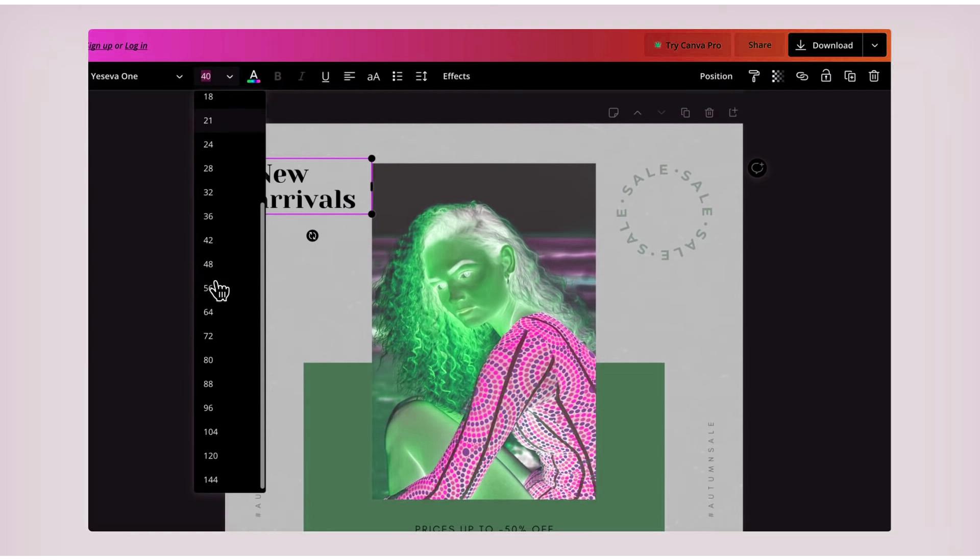Open the transparency checkerboard icon
Image resolution: width=980 pixels, height=560 pixels.
[x=778, y=77]
